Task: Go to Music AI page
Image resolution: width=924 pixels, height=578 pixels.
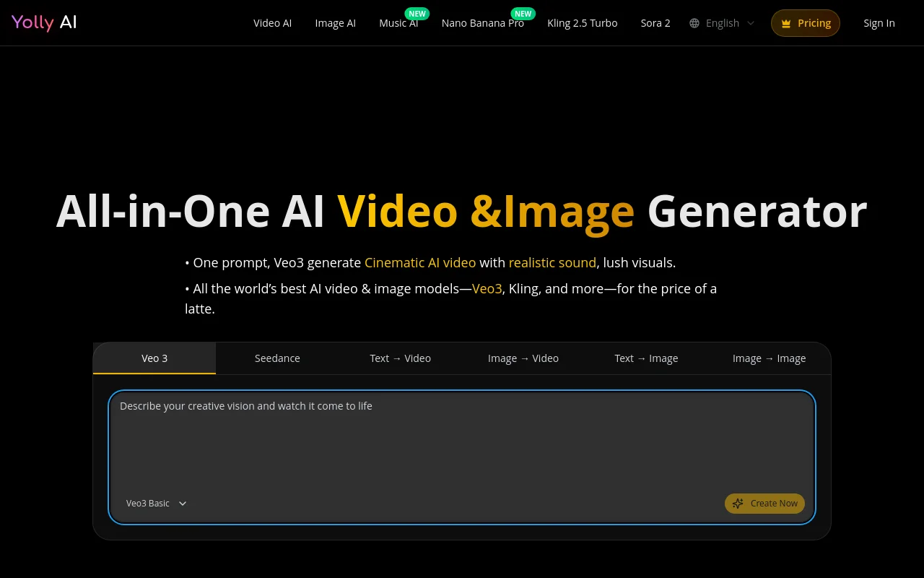Action: point(398,23)
